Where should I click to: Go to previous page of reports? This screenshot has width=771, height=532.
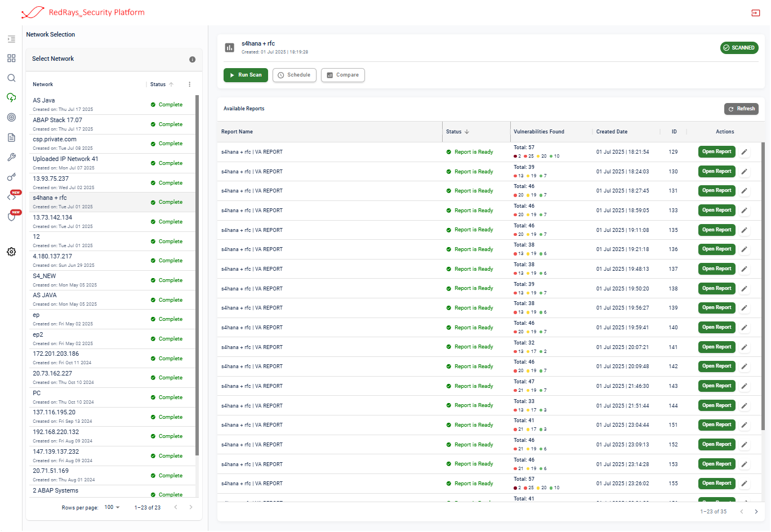click(x=741, y=512)
